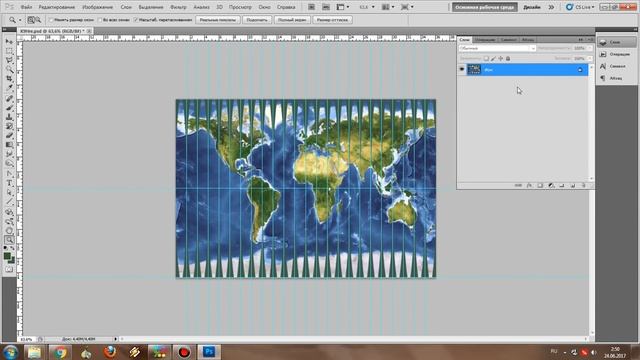Add a layer style with fx icon
Image resolution: width=640 pixels, height=360 pixels.
(x=529, y=185)
